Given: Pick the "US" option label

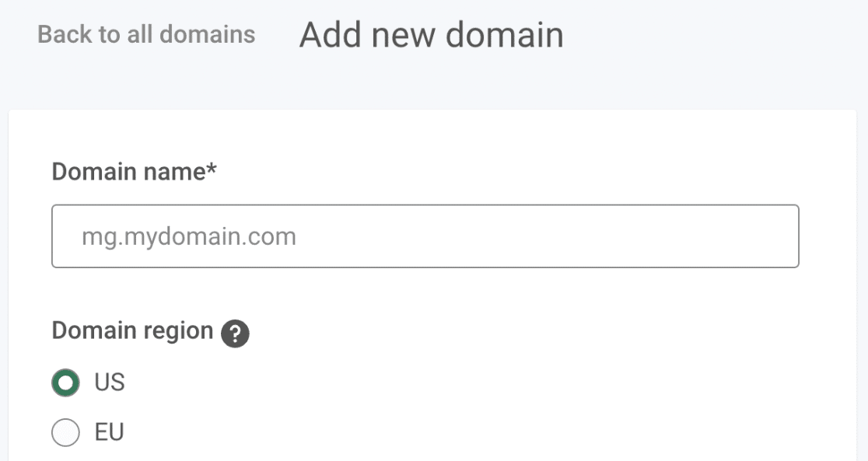Looking at the screenshot, I should pos(110,382).
